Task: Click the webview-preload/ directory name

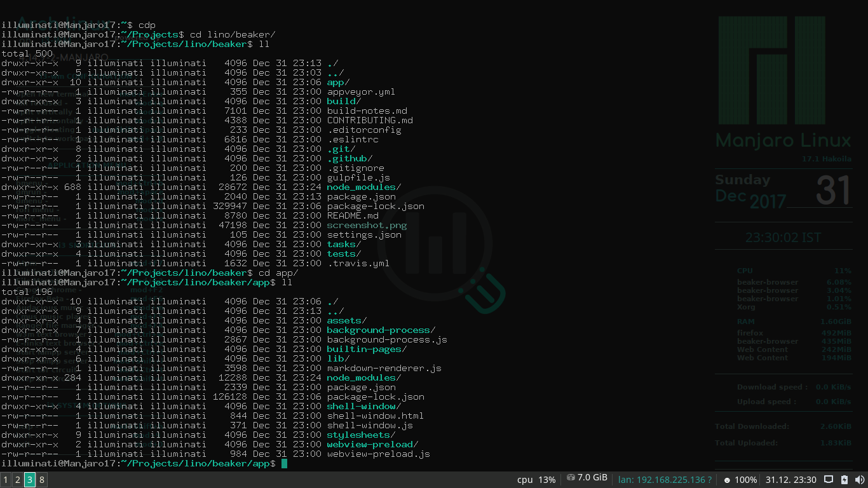Action: 372,445
